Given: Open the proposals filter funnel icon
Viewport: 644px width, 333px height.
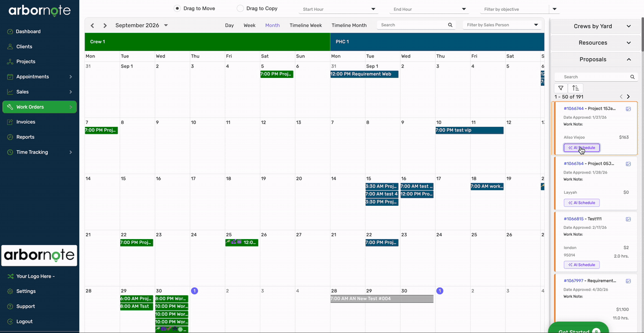Looking at the screenshot, I should [561, 88].
